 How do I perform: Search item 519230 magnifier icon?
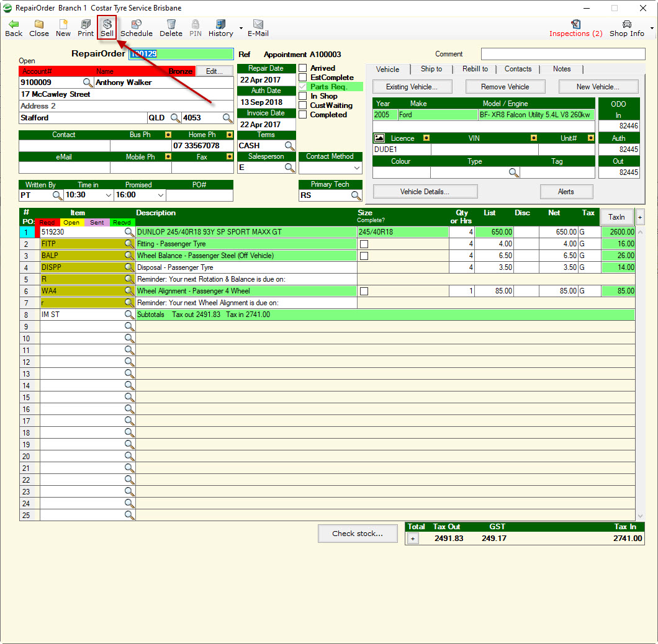click(x=129, y=232)
